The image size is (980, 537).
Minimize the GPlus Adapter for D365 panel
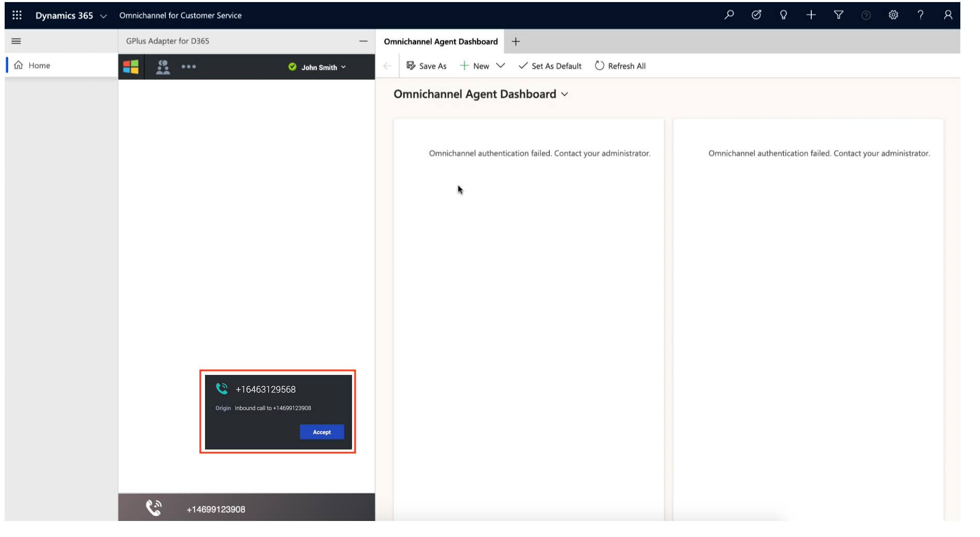pos(363,41)
